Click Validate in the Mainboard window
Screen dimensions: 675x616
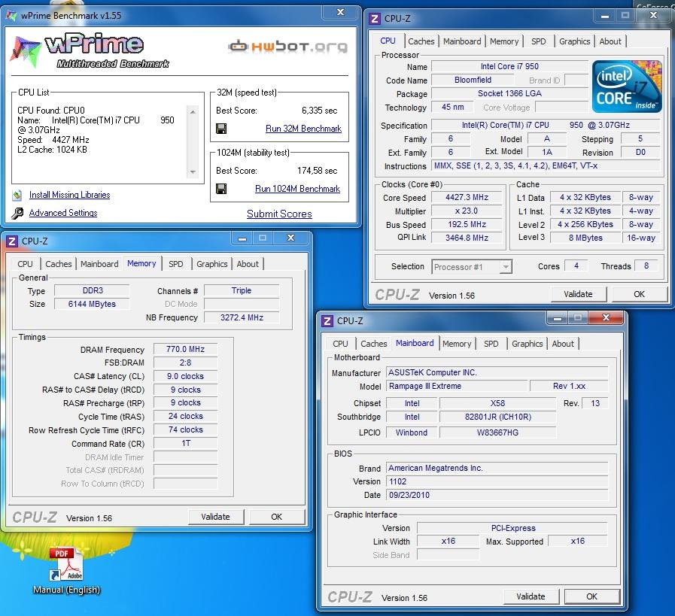pos(531,596)
